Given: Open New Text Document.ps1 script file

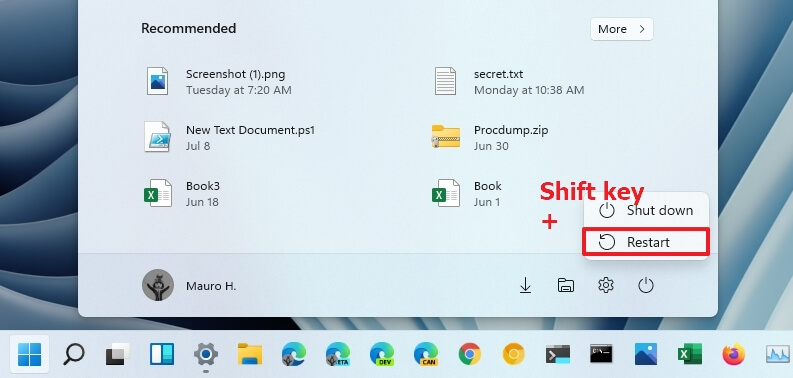Looking at the screenshot, I should (229, 137).
